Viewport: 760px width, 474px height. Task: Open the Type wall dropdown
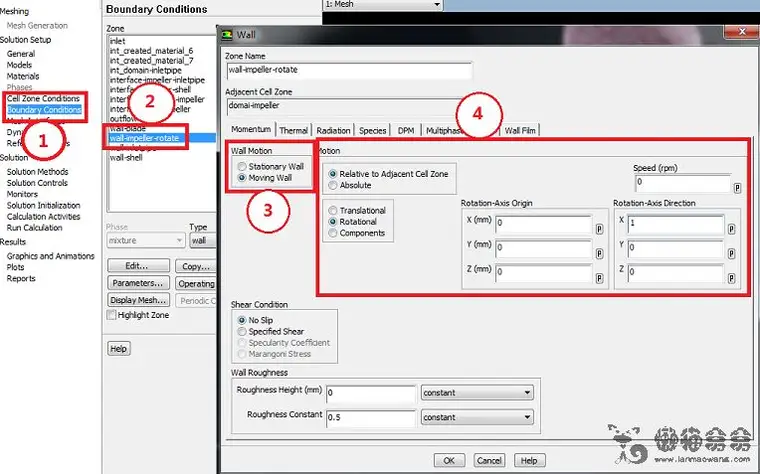click(202, 240)
